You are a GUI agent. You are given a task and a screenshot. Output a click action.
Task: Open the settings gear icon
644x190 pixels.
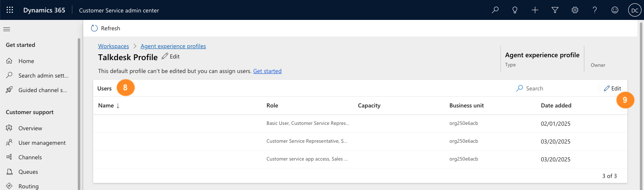tap(575, 10)
